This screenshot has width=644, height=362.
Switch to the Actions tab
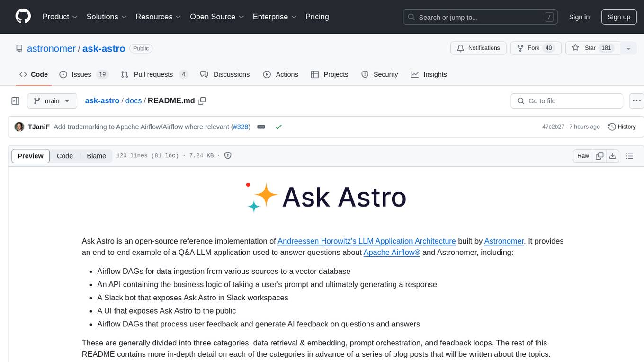point(280,74)
